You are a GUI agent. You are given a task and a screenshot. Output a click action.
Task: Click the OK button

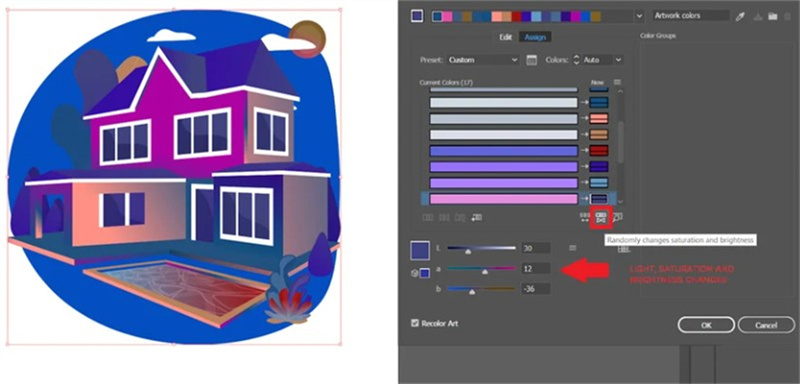tap(706, 325)
